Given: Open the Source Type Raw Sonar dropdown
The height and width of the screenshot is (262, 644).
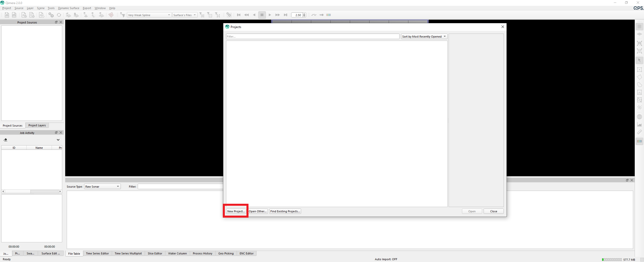Looking at the screenshot, I should click(102, 186).
